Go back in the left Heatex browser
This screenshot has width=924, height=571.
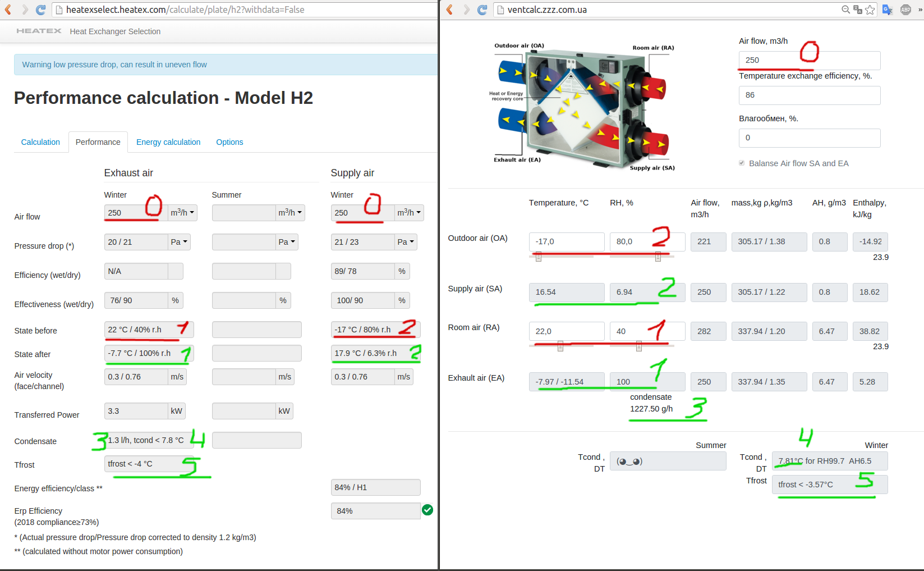coord(8,10)
